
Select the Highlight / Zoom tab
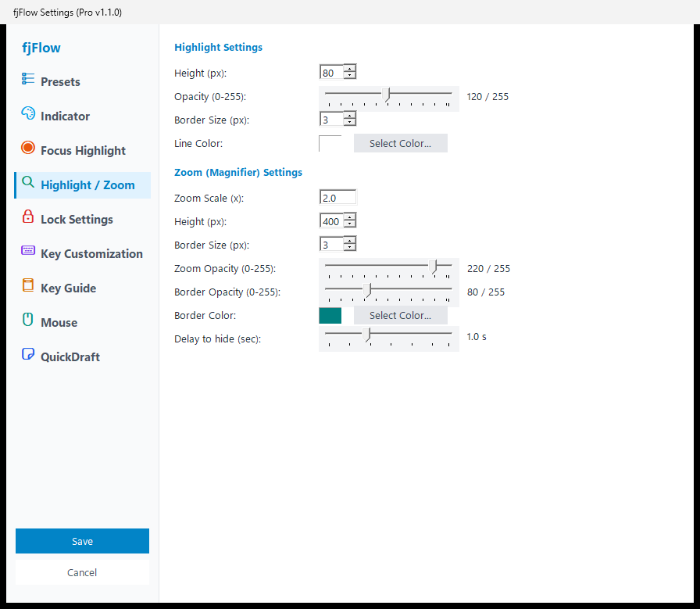83,185
